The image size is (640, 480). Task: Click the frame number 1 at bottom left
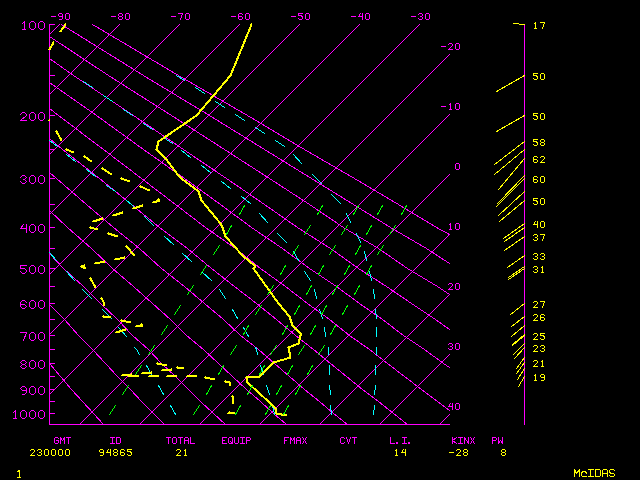[19, 473]
